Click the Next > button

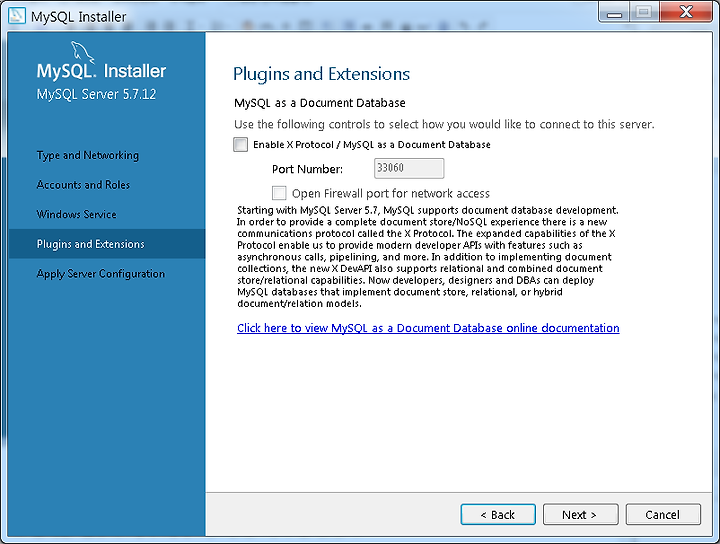coord(580,515)
